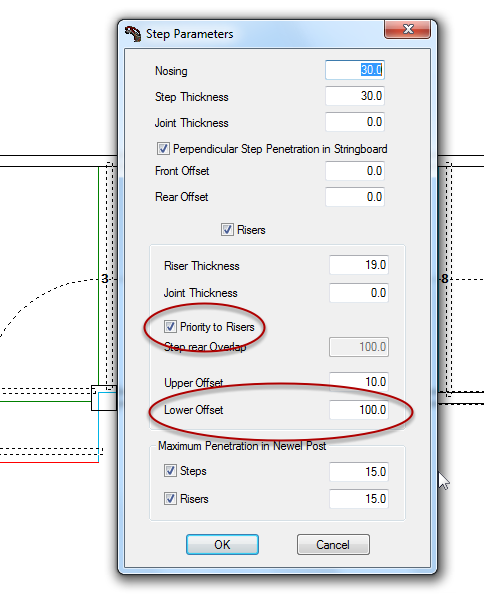Close the Step Parameters dialog
This screenshot has height=598, width=484.
pyautogui.click(x=408, y=29)
